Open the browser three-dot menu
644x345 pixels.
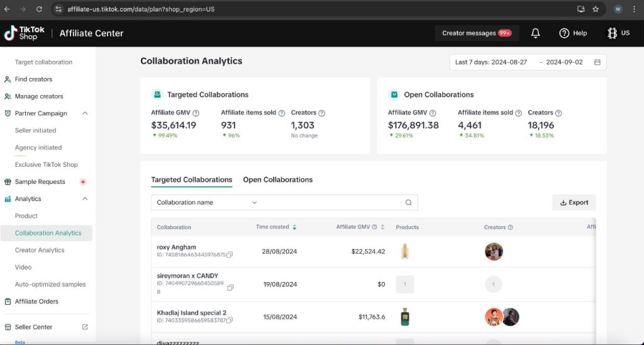(x=634, y=9)
